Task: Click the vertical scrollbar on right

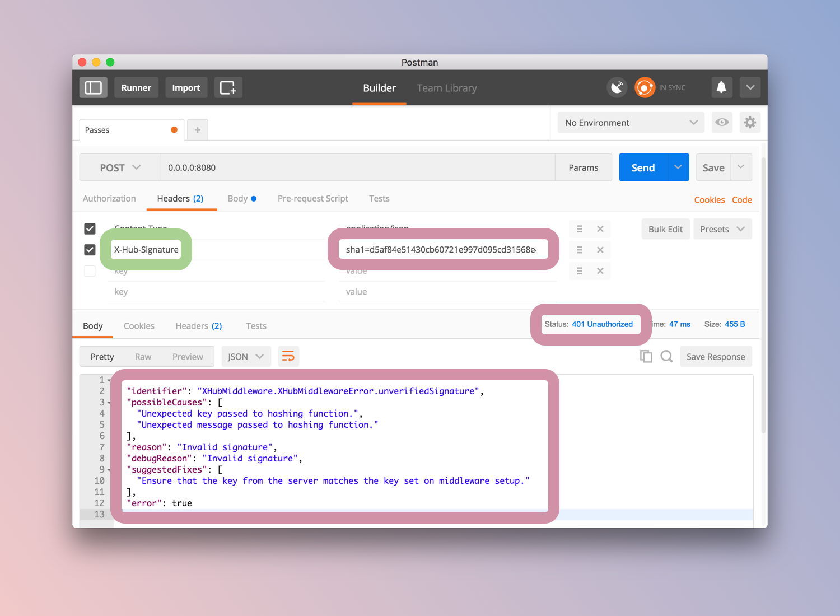Action: [763, 295]
